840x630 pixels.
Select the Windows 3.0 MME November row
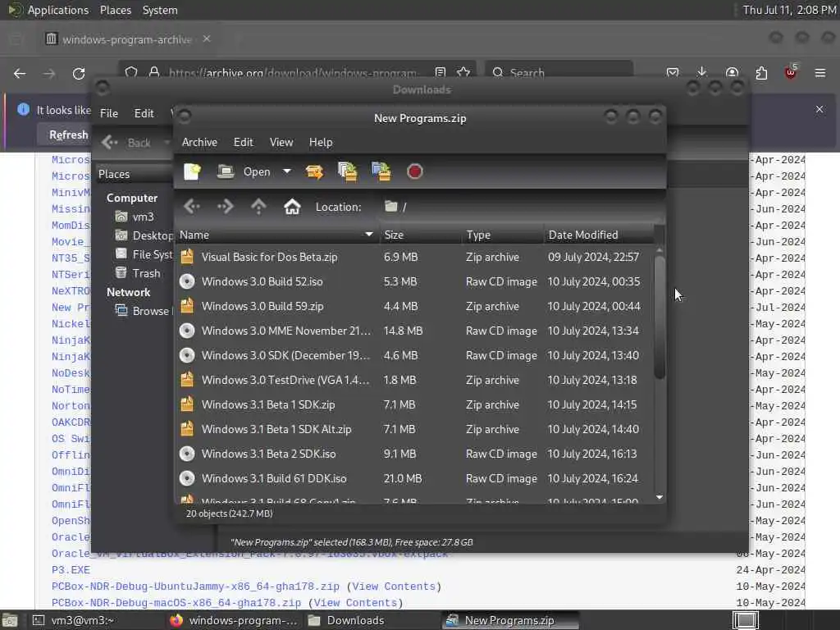[414, 331]
